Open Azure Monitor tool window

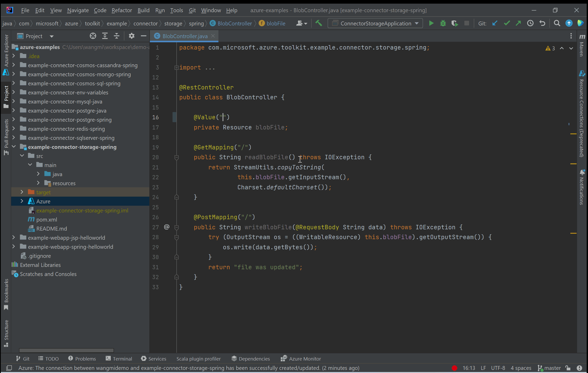[301, 359]
